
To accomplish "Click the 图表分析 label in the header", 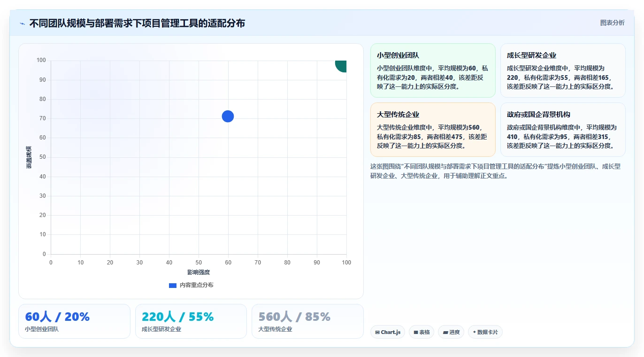I will pos(612,23).
